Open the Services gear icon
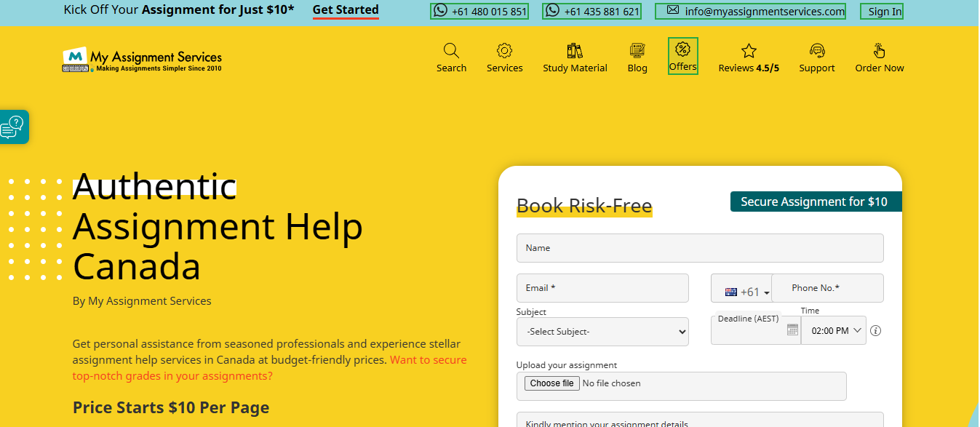Screen dimensions: 980x427 (x=504, y=51)
